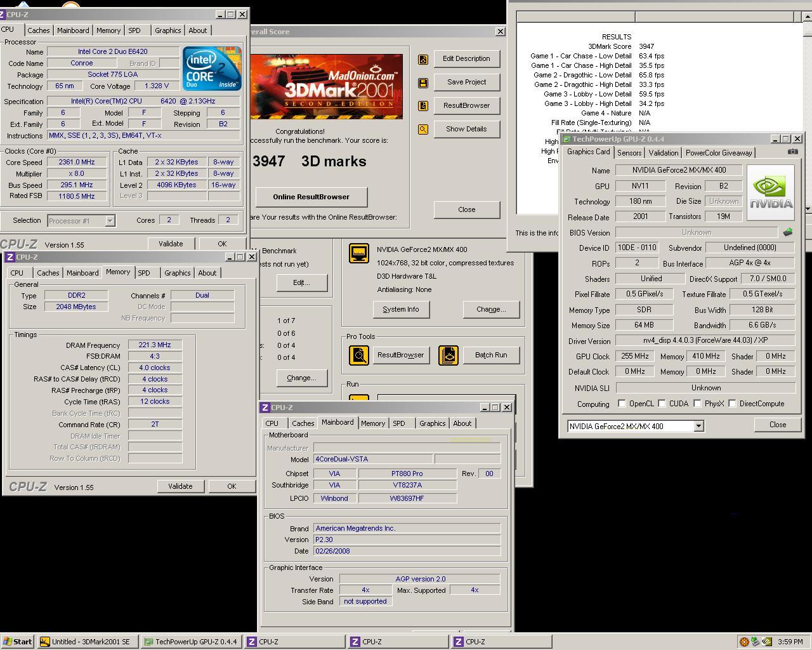Click the clock showing 3:59 PM
The width and height of the screenshot is (812, 650).
[x=790, y=642]
